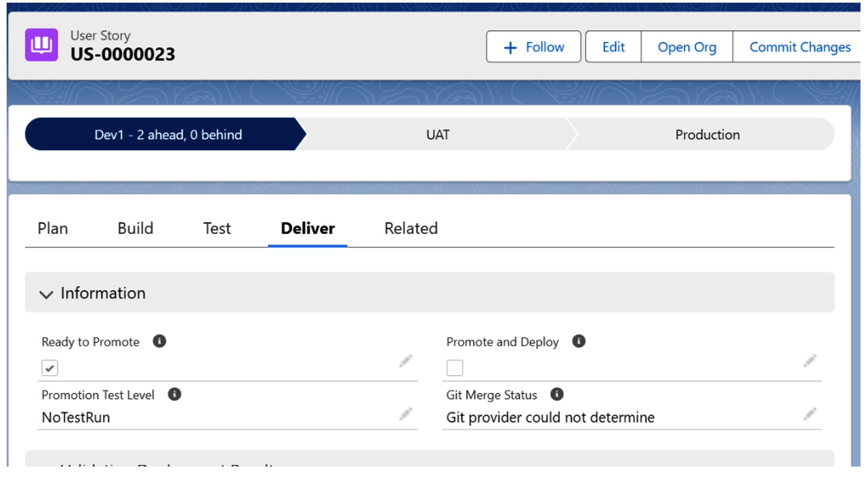This screenshot has width=868, height=482.
Task: Edit Promotion Test Level via pencil icon
Action: coord(406,414)
